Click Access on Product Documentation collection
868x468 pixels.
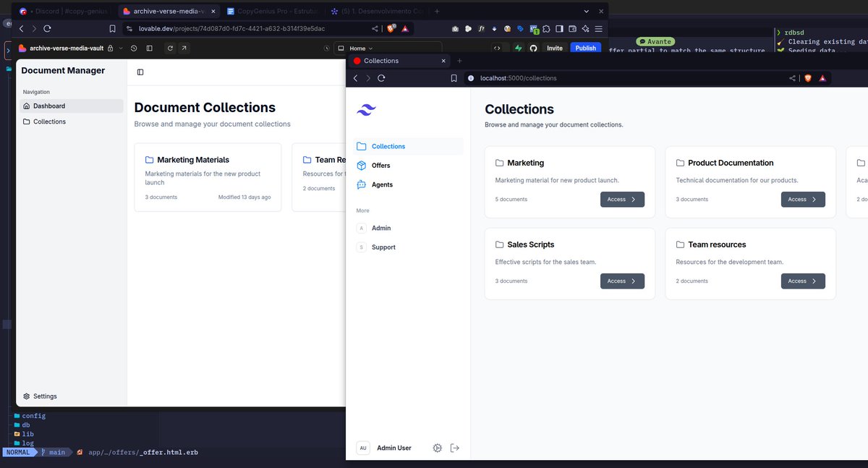[803, 199]
